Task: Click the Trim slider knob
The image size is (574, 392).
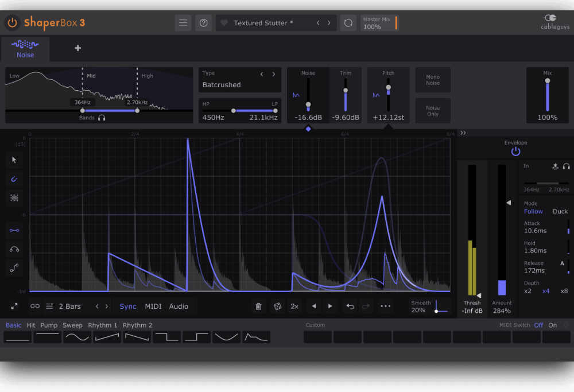Action: click(345, 91)
